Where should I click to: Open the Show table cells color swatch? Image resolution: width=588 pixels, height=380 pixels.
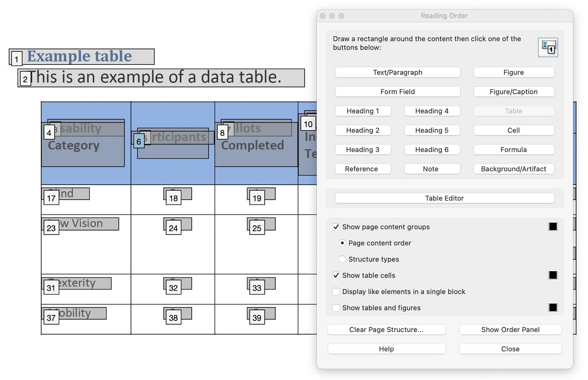[553, 275]
